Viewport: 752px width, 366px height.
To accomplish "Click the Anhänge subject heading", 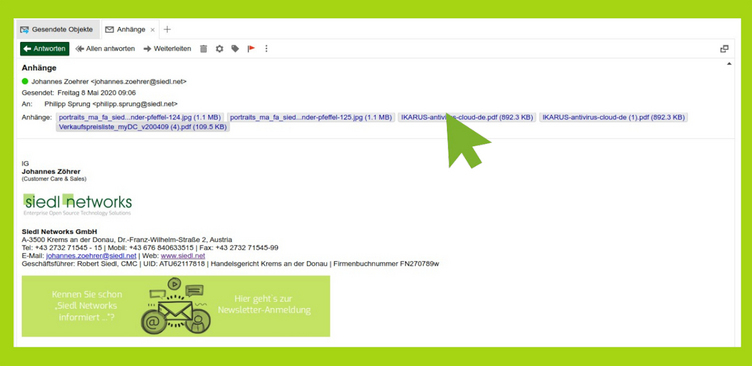I will [39, 68].
